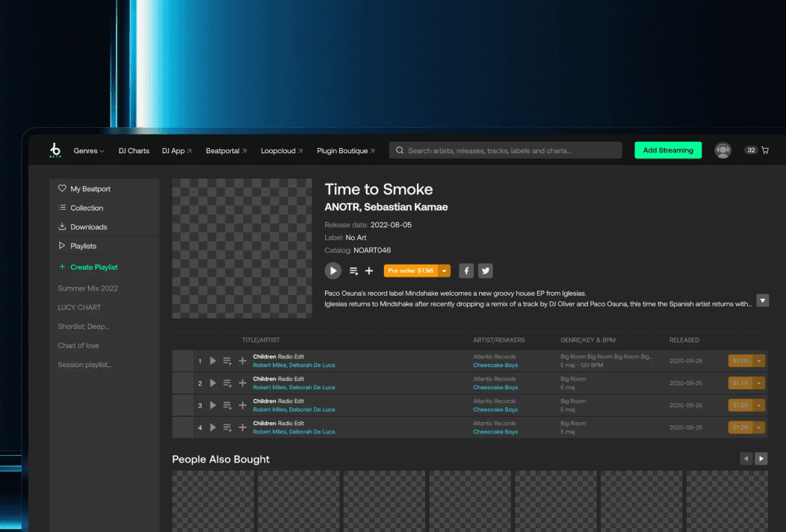The width and height of the screenshot is (786, 532).
Task: Click the No Art label link
Action: [356, 238]
